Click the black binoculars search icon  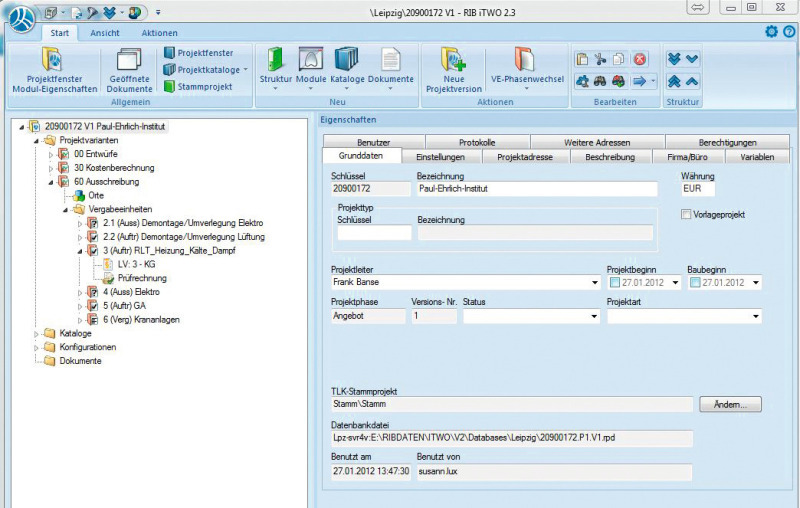coord(600,81)
